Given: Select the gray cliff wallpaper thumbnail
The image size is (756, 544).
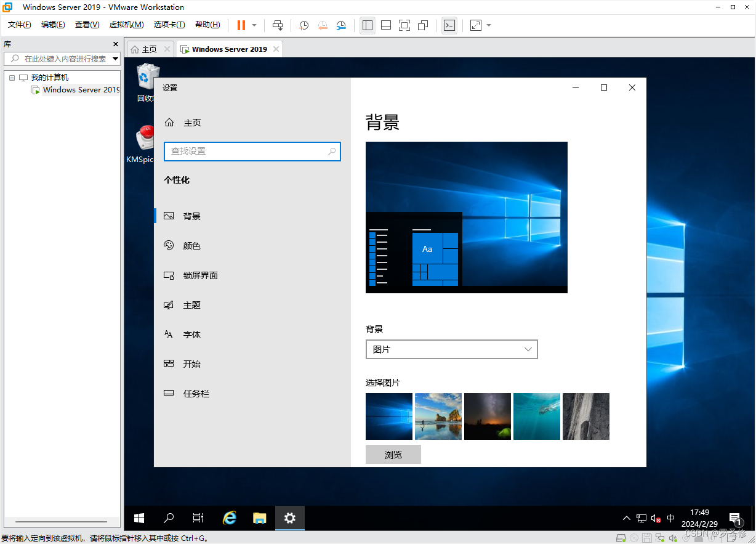Looking at the screenshot, I should coord(586,416).
